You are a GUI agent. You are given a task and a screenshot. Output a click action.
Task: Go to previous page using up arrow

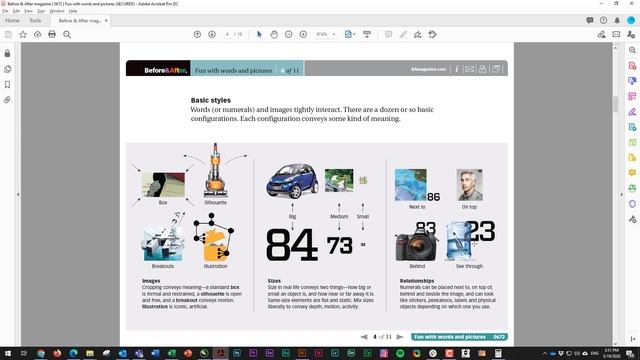point(197,35)
